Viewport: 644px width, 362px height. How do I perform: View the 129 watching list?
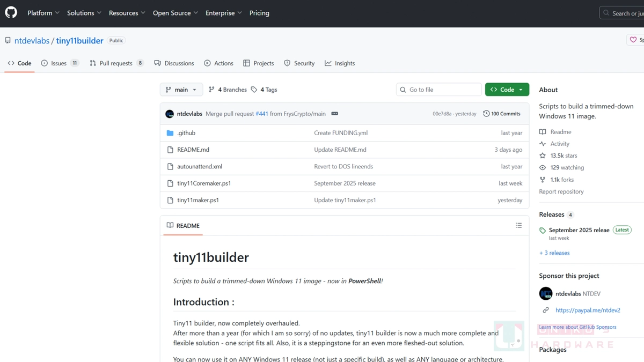(x=561, y=167)
